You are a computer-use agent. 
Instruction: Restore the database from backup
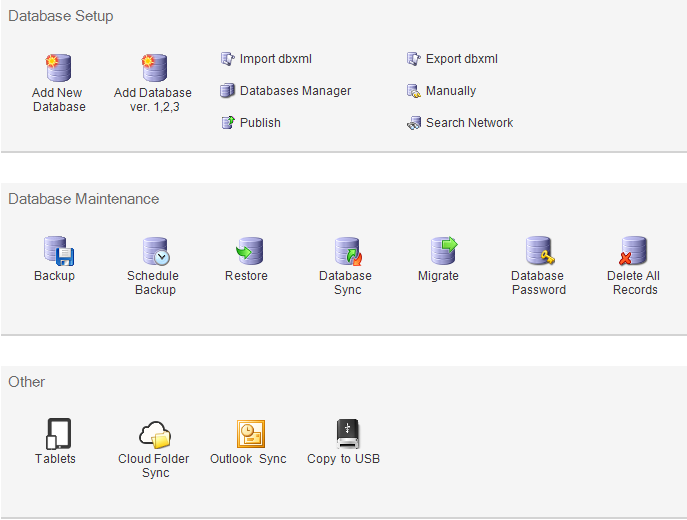click(x=246, y=251)
